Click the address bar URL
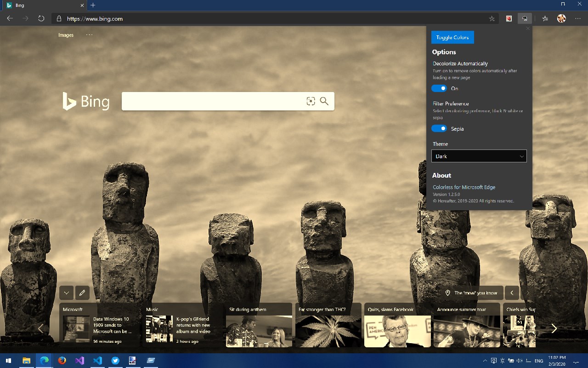This screenshot has height=368, width=588. 95,19
